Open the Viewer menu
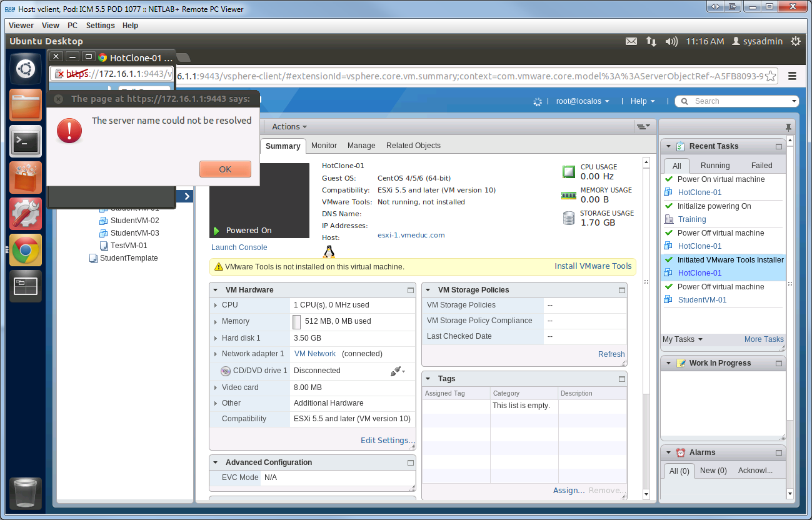The height and width of the screenshot is (520, 812). pyautogui.click(x=21, y=26)
